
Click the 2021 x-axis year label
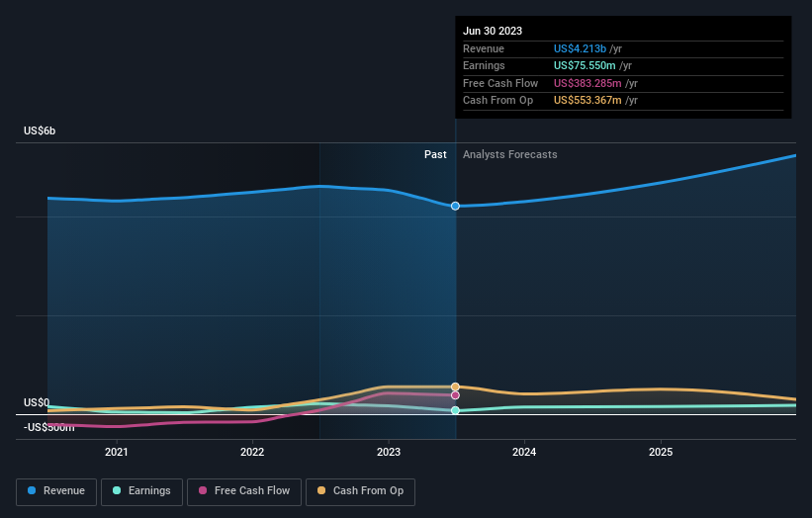coord(117,453)
